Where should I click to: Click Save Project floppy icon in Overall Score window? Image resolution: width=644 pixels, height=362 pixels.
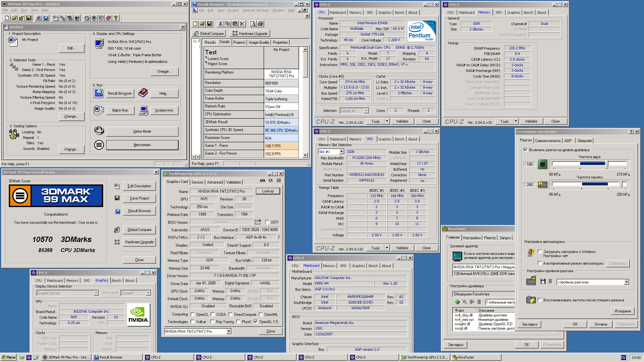[x=117, y=198]
